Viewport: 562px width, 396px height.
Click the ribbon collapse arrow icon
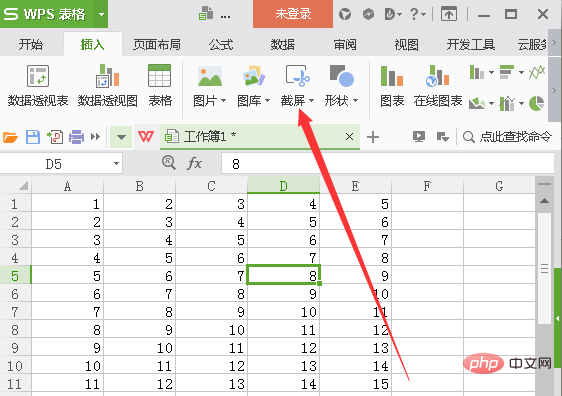(x=449, y=14)
